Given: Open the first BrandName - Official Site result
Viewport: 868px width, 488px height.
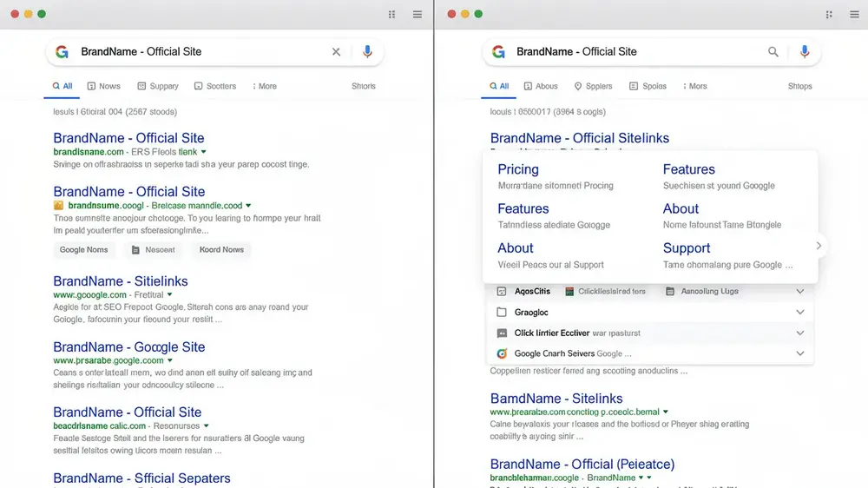Looking at the screenshot, I should 128,138.
